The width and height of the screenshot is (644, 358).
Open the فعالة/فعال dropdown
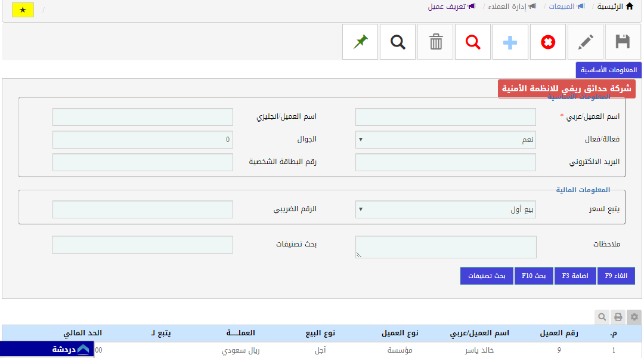(445, 140)
